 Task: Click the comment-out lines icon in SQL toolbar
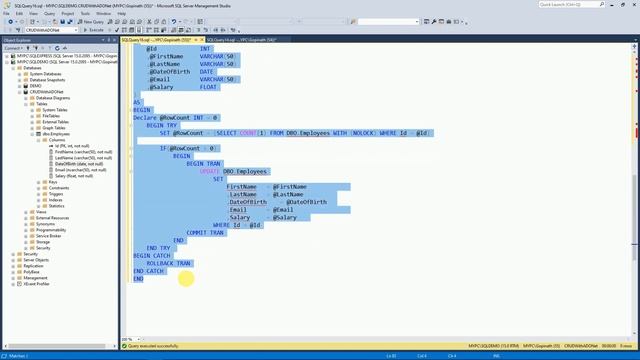click(198, 30)
